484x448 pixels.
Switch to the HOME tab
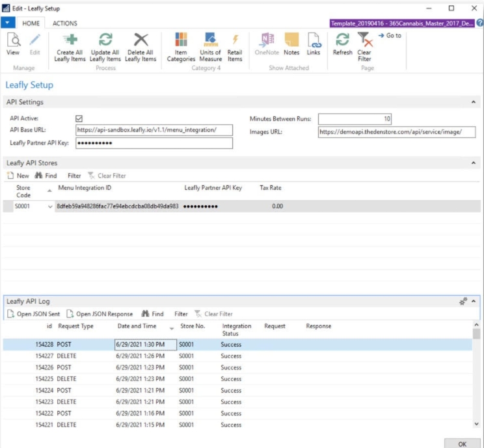[x=31, y=23]
